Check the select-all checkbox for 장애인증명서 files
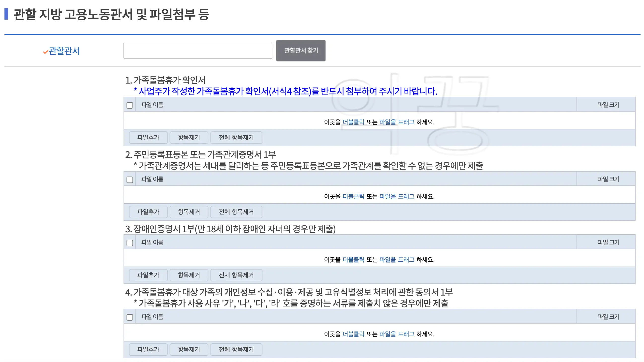The image size is (644, 362). click(x=130, y=242)
